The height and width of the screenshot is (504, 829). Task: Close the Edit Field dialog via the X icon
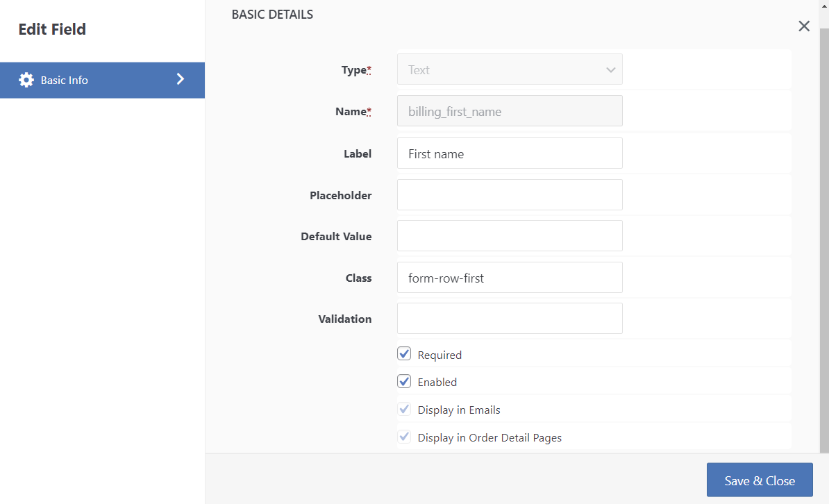click(x=803, y=26)
